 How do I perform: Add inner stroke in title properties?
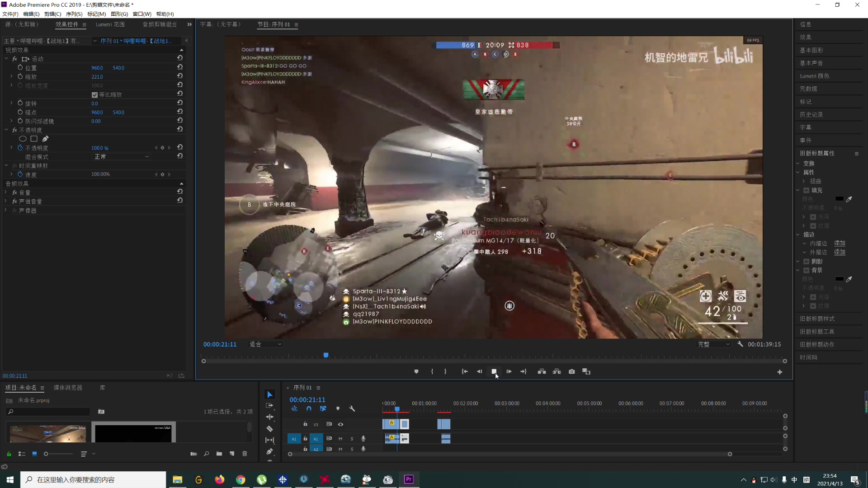point(840,243)
